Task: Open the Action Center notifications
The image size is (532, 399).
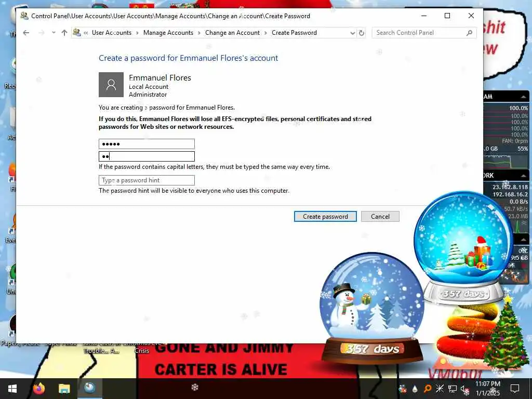Action: coord(515,389)
